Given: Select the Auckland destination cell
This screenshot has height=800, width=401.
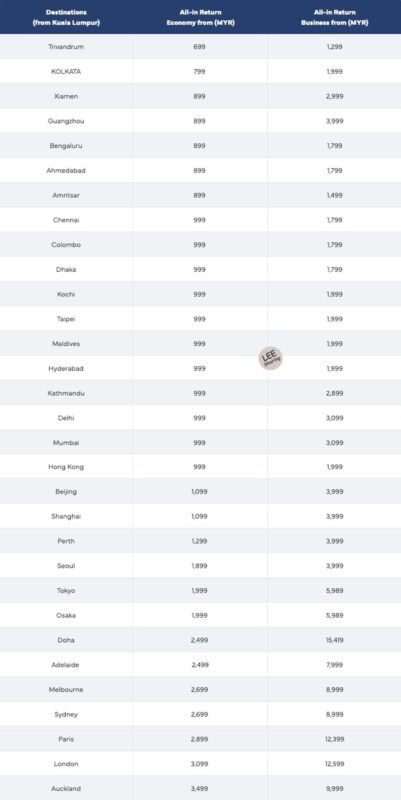Looking at the screenshot, I should click(x=66, y=788).
